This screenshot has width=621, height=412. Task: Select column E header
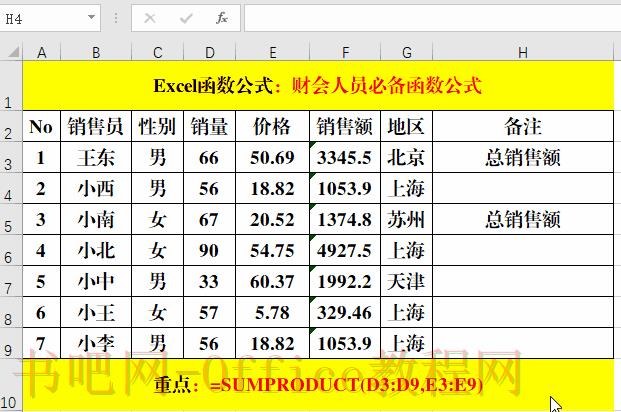(x=272, y=52)
